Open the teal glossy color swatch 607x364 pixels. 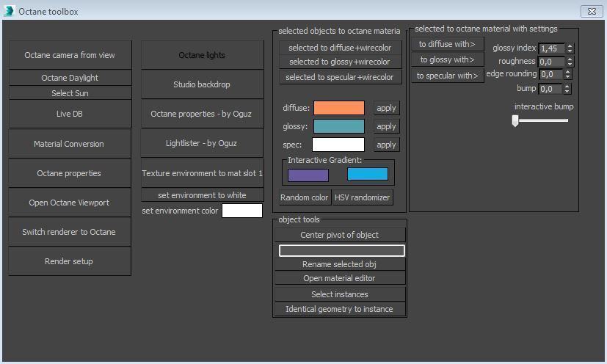(x=338, y=126)
